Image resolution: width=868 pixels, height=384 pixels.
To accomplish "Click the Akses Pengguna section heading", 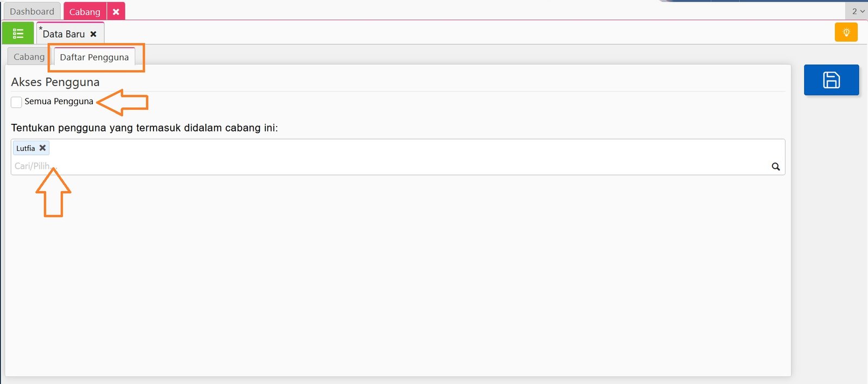I will pos(55,82).
